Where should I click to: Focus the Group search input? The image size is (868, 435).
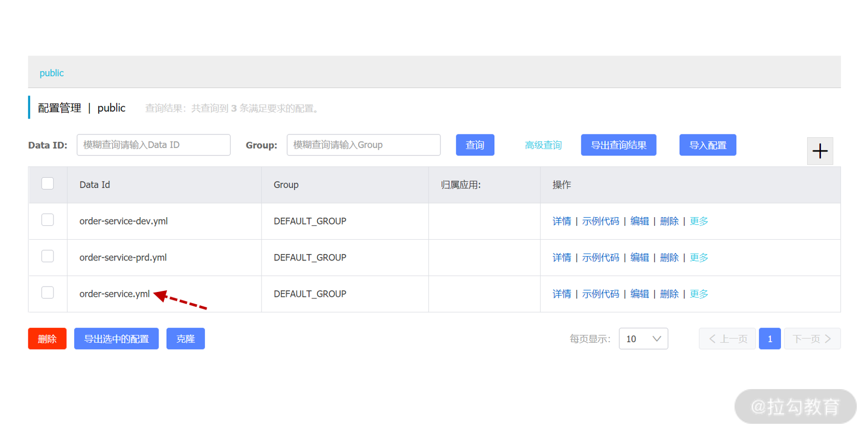tap(364, 145)
